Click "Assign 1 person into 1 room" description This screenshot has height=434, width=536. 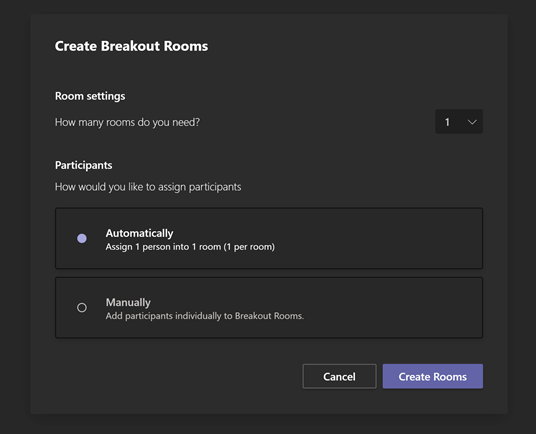(x=190, y=247)
